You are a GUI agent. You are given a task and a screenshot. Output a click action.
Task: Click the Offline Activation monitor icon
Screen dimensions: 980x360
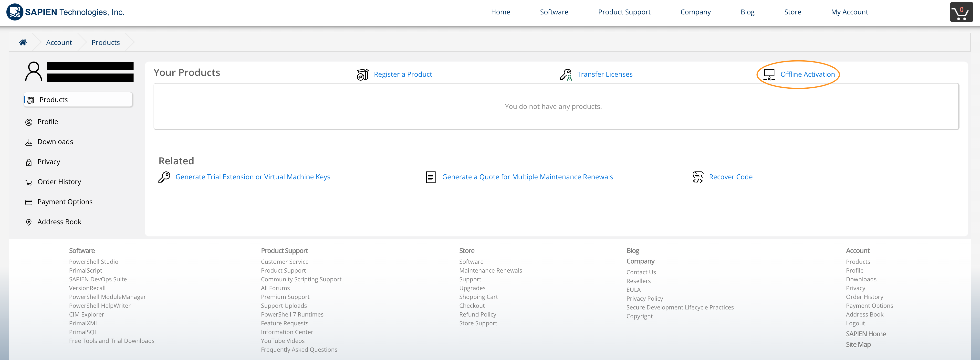769,74
